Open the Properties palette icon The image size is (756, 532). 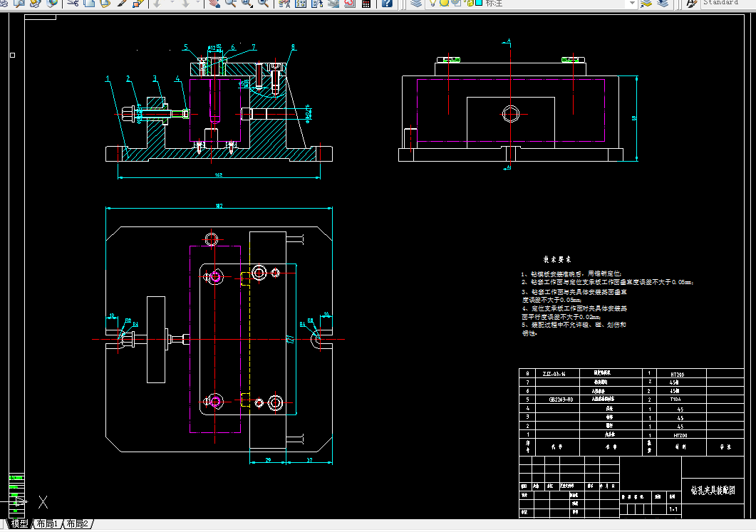coord(284,3)
